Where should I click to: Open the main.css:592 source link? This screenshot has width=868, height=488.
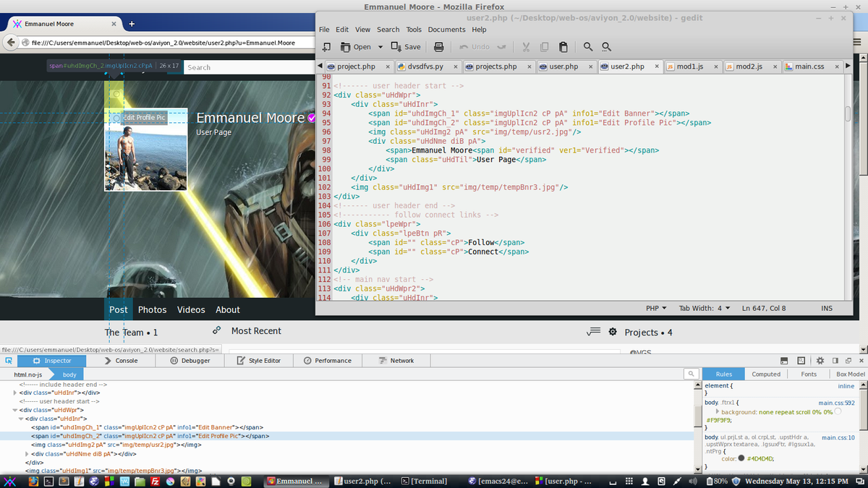[836, 403]
